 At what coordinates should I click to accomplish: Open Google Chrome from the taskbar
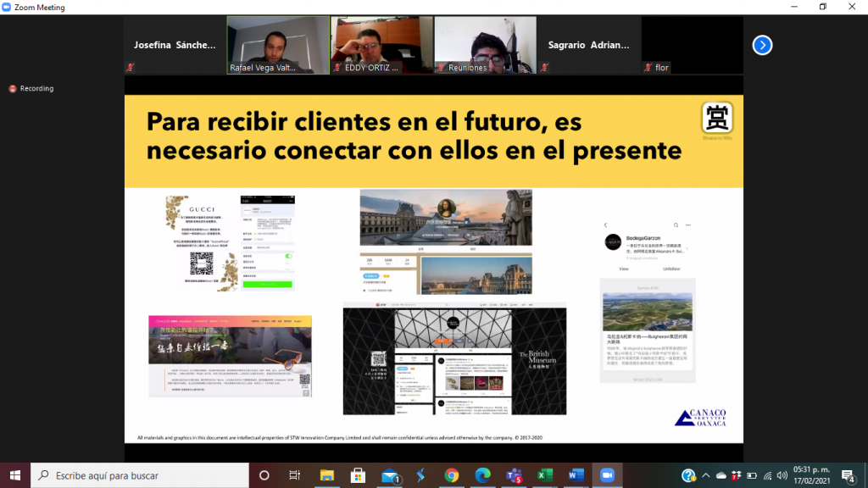tap(452, 475)
